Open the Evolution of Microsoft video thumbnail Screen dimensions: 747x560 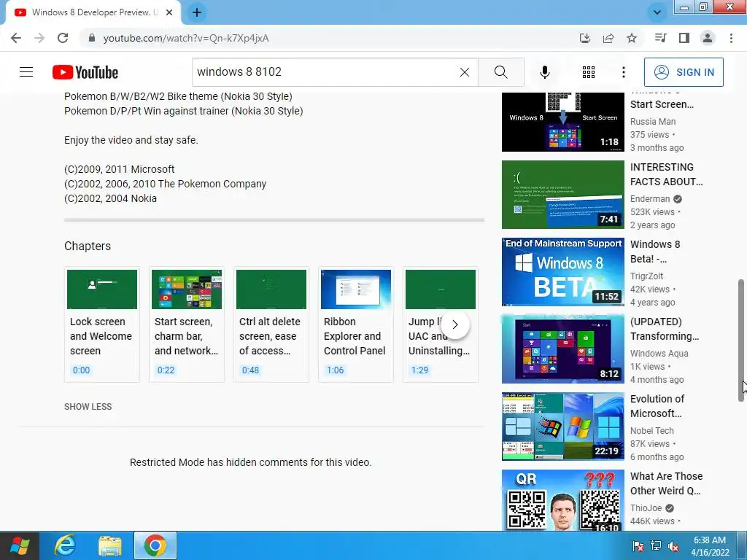coord(562,426)
